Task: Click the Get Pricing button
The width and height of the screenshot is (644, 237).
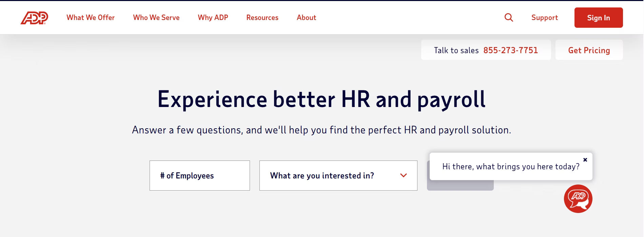Action: [x=589, y=50]
